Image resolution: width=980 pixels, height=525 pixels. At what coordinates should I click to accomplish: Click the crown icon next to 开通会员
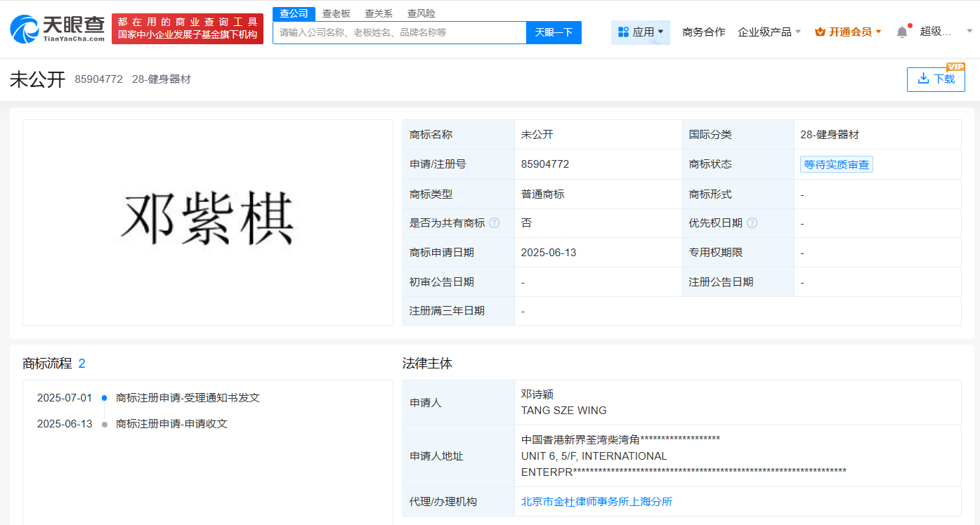(818, 31)
